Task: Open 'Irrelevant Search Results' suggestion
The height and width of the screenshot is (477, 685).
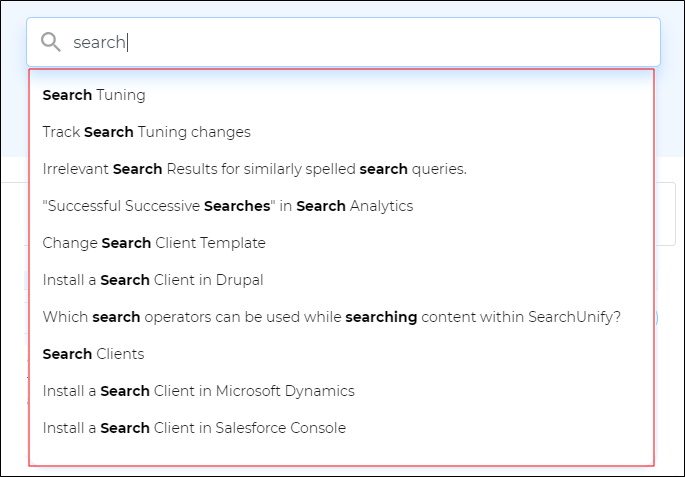Action: pos(254,169)
